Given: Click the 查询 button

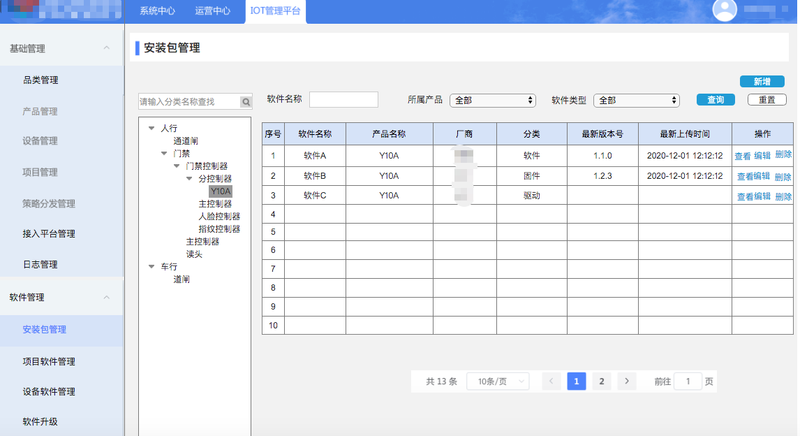Looking at the screenshot, I should coord(715,100).
